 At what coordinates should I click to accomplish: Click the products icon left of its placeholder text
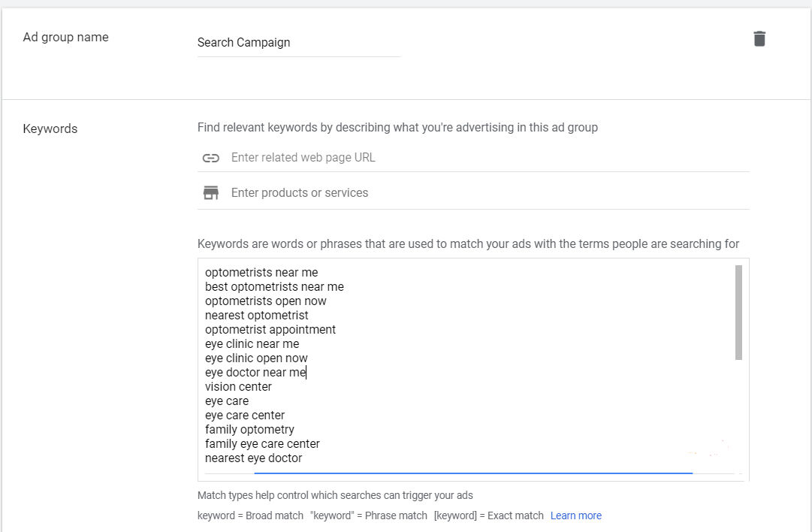point(210,192)
